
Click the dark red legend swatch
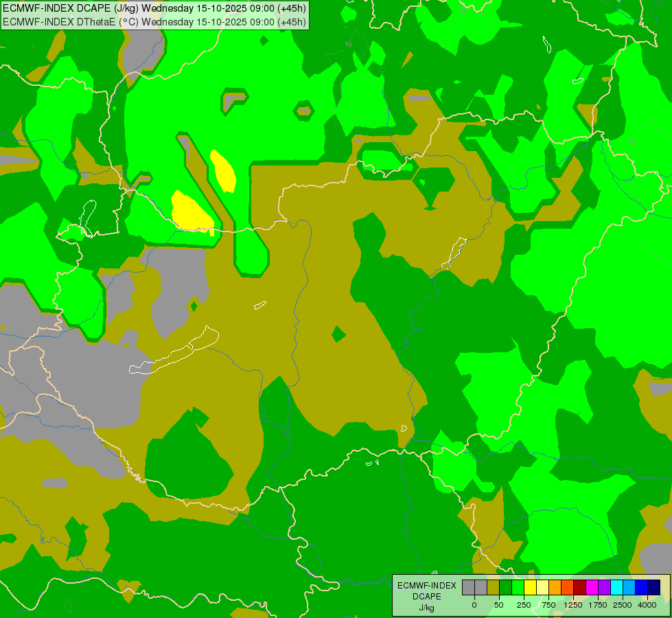pyautogui.click(x=580, y=587)
